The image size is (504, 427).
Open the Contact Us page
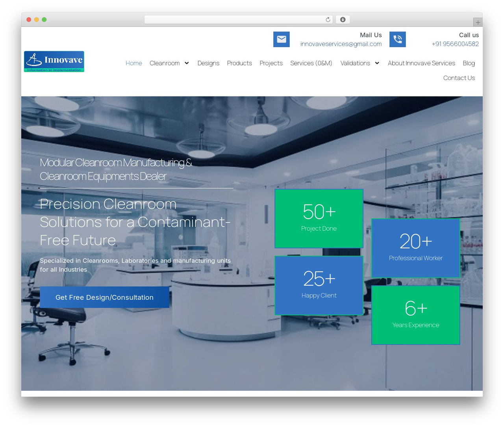point(459,78)
